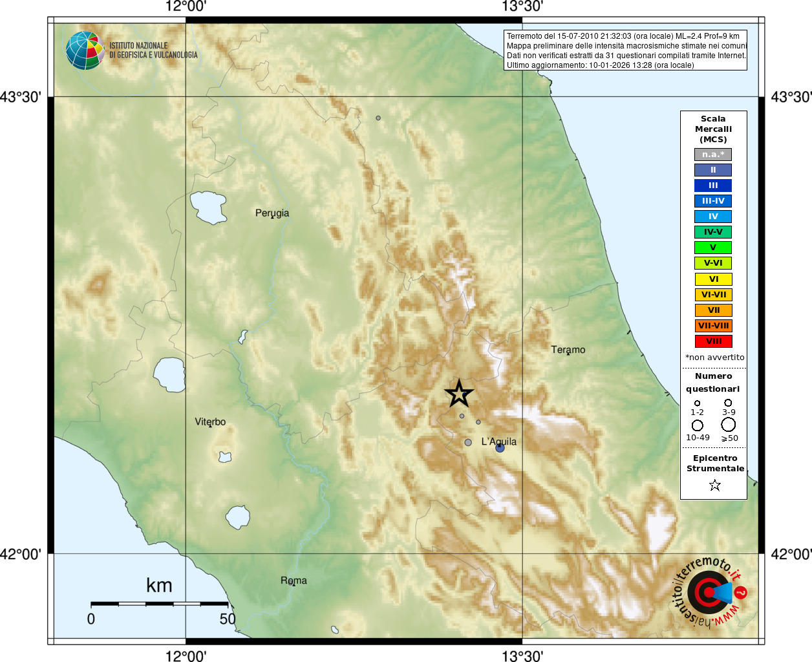Click the 10-49 questionnaire circle in legend
Screen dimensions: 812x662
coord(698,425)
